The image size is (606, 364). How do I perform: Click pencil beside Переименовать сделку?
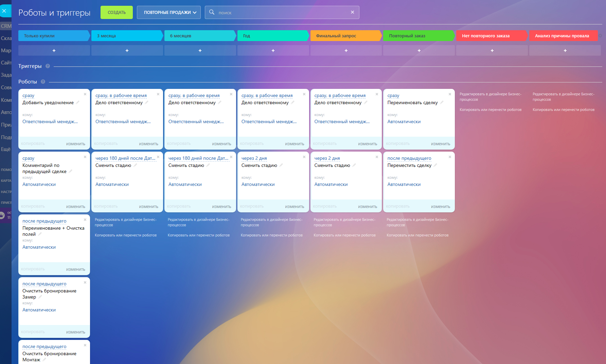point(442,102)
